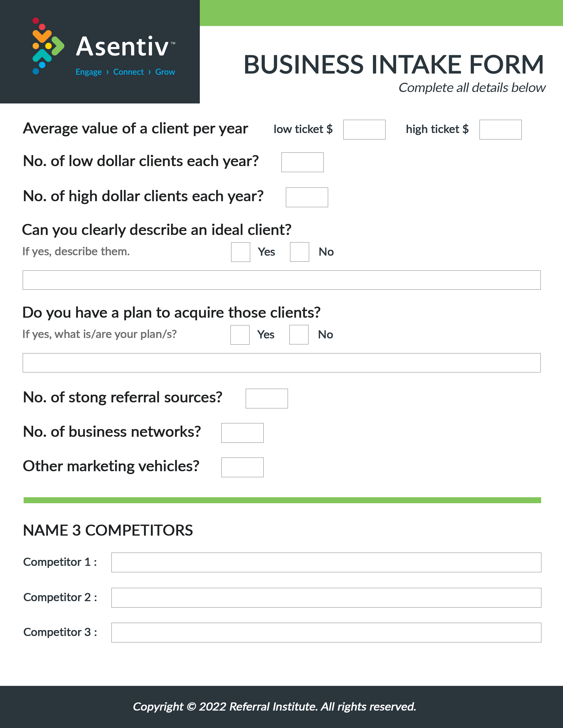The width and height of the screenshot is (563, 728).
Task: Click the business networks number field
Action: [242, 433]
